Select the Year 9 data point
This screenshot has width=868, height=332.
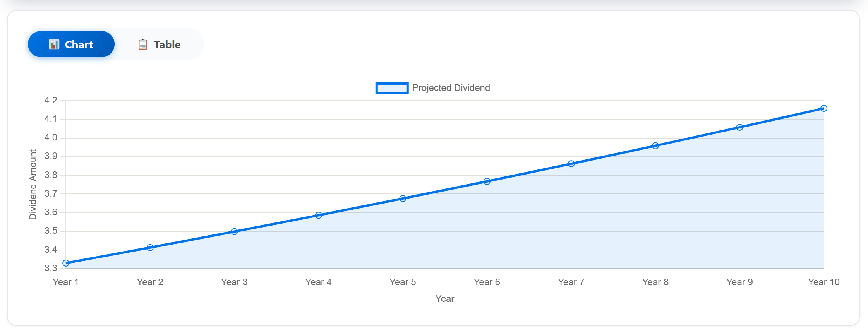point(739,127)
